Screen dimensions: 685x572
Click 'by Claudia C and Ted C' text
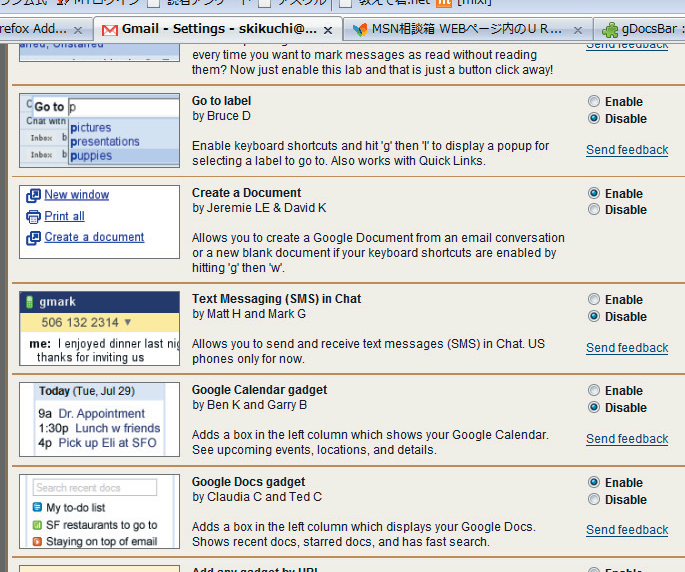[257, 497]
